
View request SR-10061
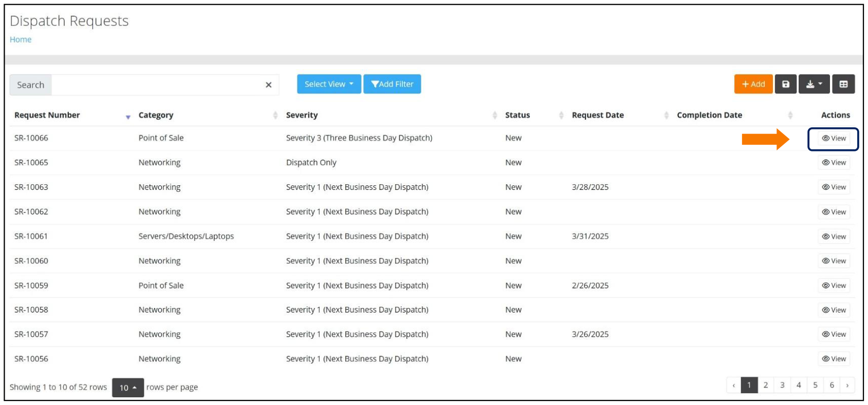834,237
